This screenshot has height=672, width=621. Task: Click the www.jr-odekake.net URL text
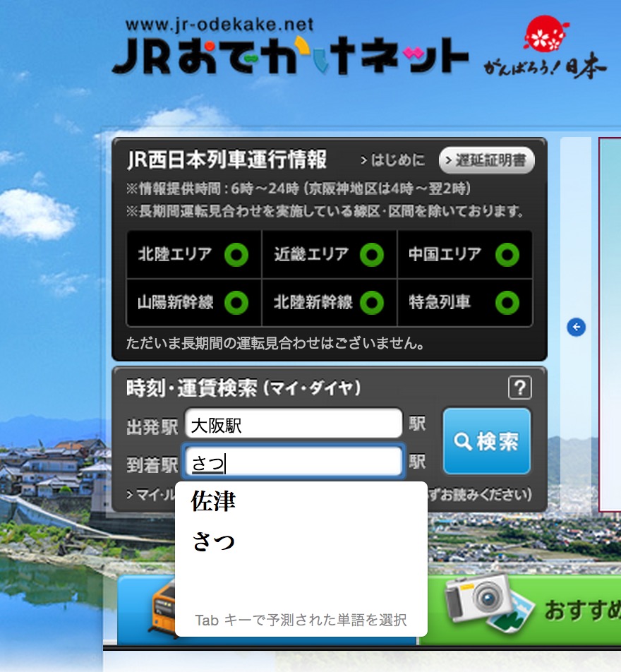click(219, 25)
